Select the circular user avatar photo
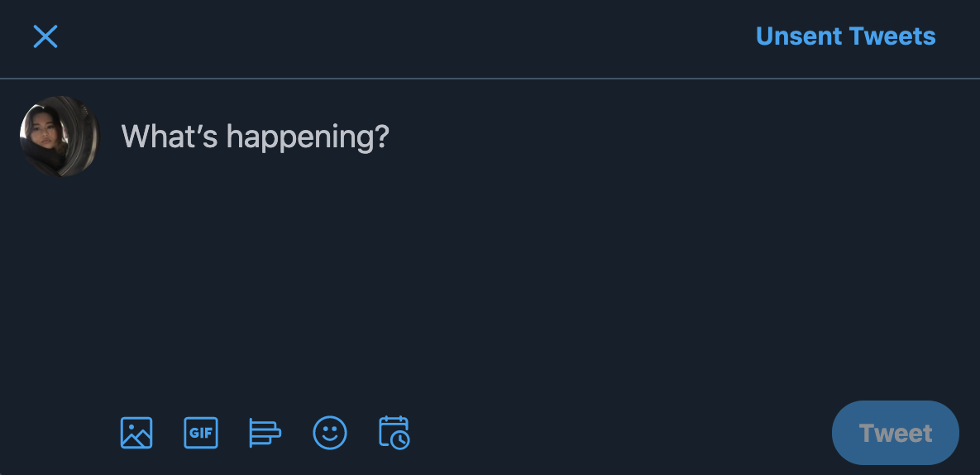The width and height of the screenshot is (980, 475). (60, 136)
